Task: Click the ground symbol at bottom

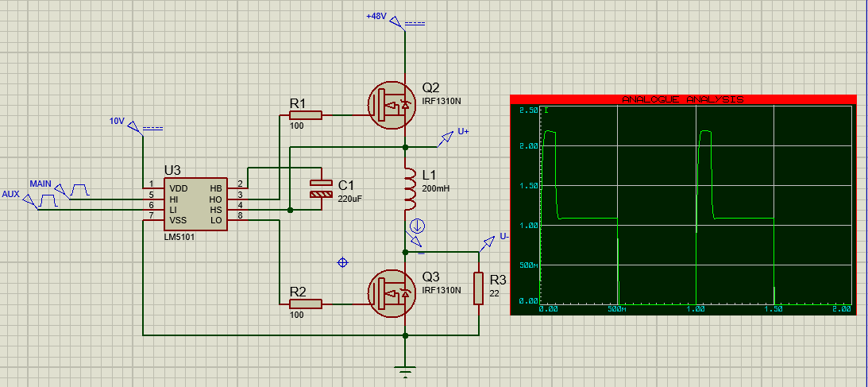Action: pos(406,369)
